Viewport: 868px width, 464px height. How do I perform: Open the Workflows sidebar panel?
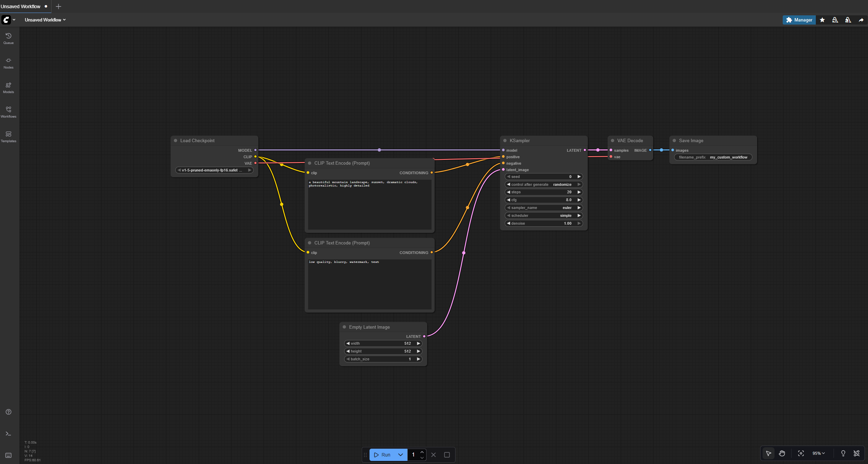[x=9, y=112]
